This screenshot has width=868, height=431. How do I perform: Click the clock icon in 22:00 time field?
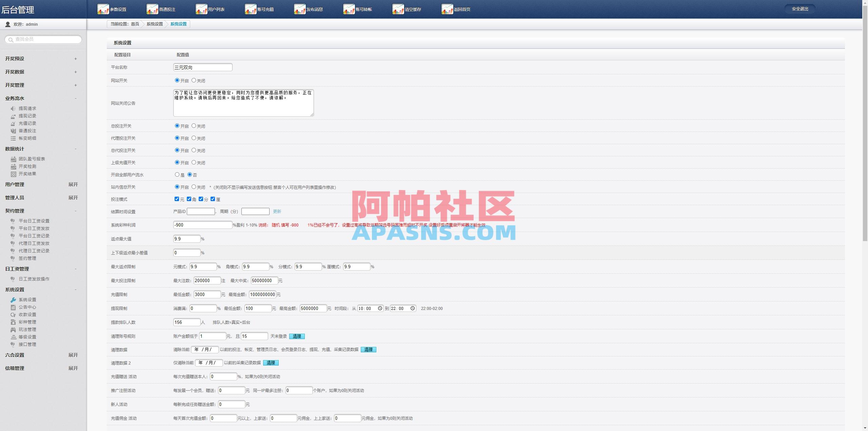click(413, 308)
